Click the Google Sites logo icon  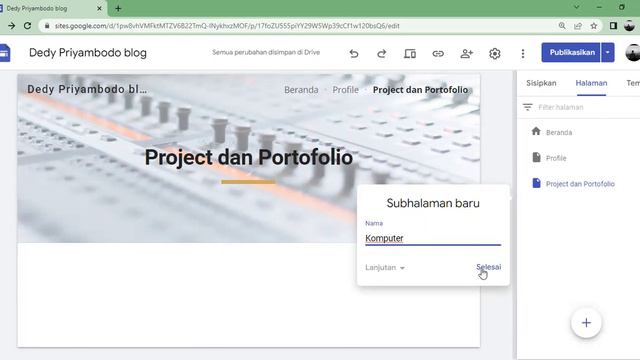coord(4,53)
